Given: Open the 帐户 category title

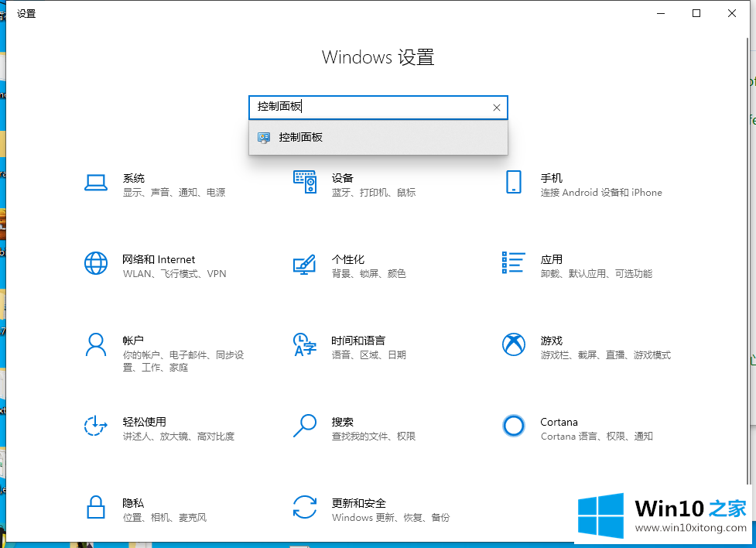Looking at the screenshot, I should pos(133,341).
